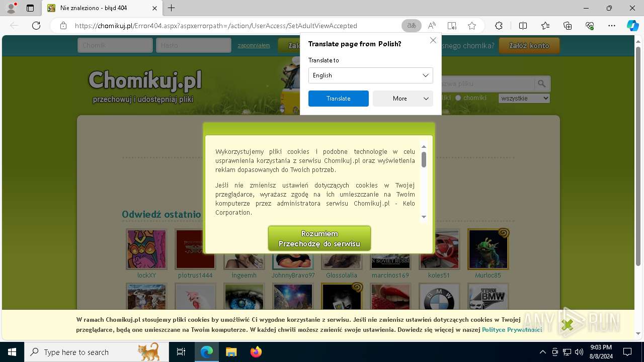
Task: Open Collections icon
Action: click(568, 26)
